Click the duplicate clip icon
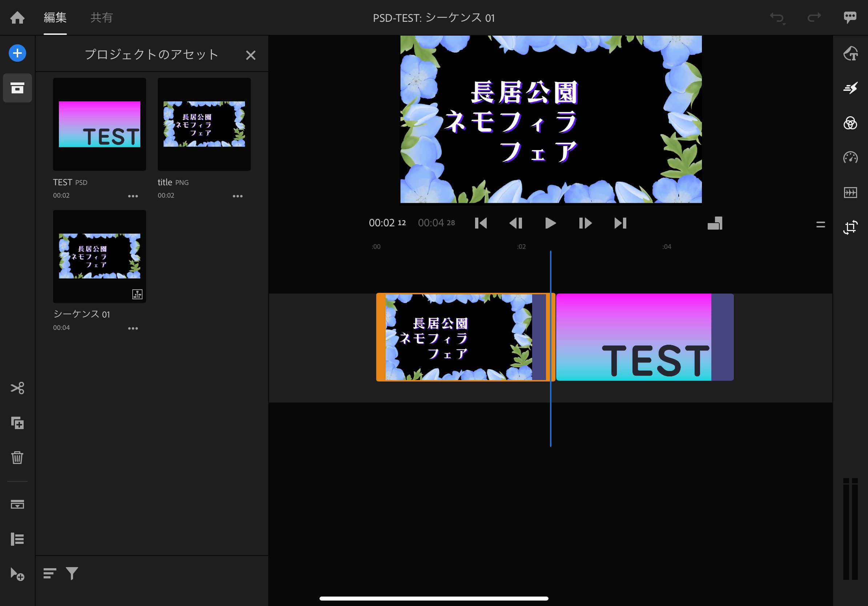The width and height of the screenshot is (868, 606). (17, 423)
